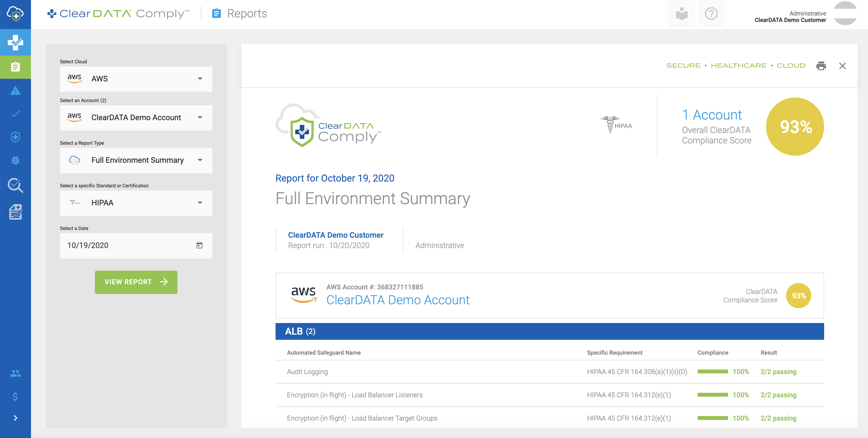
Task: Click the VIEW REPORT button
Action: [136, 282]
